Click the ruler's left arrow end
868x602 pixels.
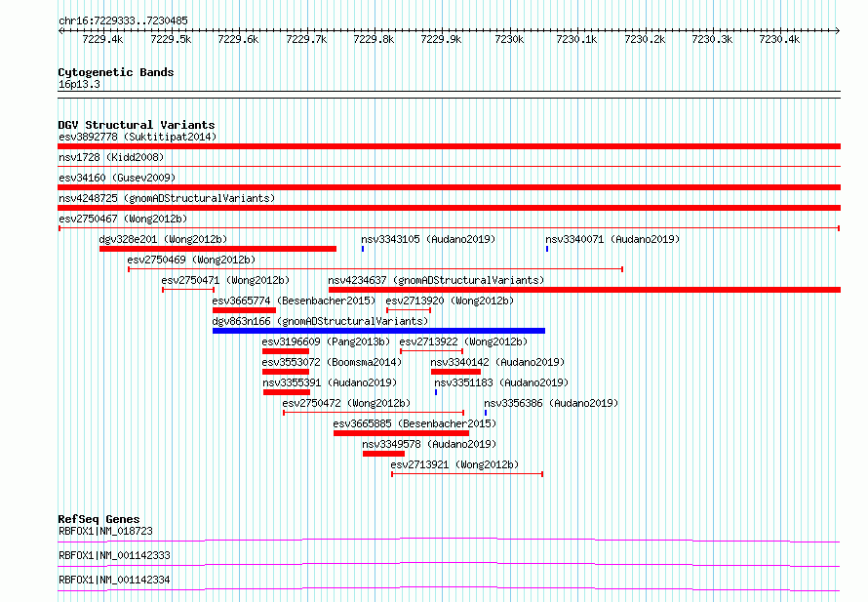click(x=60, y=30)
